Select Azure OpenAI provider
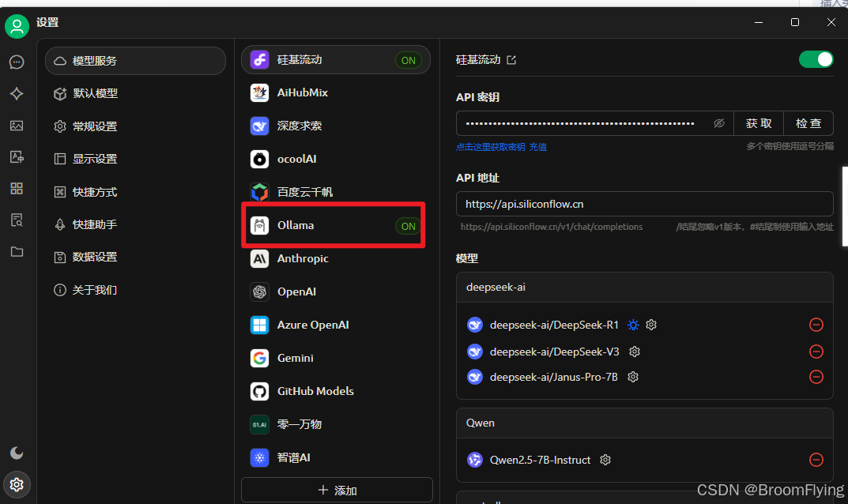Screen dimensions: 848x504 coord(335,325)
